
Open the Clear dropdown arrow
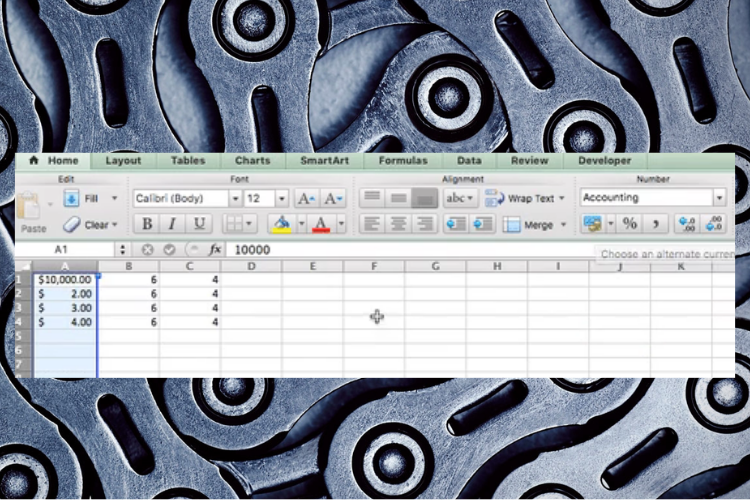(114, 224)
